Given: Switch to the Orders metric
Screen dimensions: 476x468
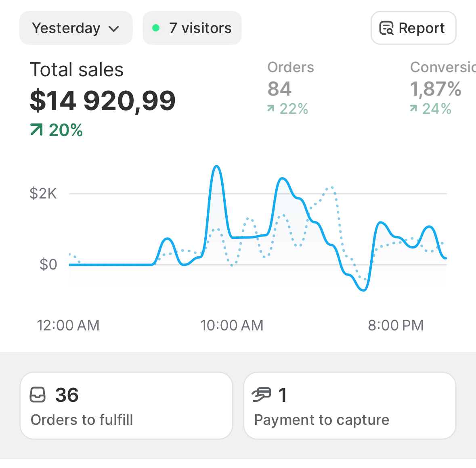Looking at the screenshot, I should pyautogui.click(x=290, y=67).
